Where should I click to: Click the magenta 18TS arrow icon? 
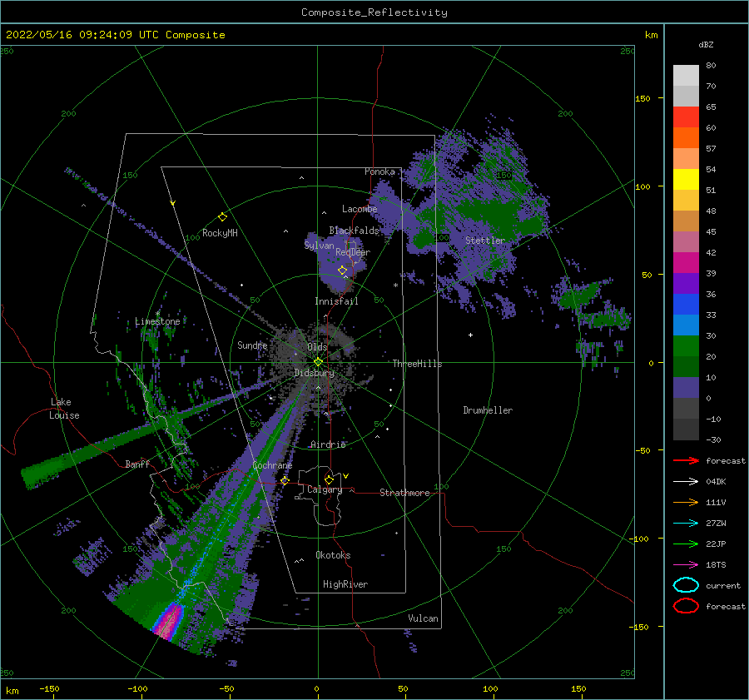point(686,565)
